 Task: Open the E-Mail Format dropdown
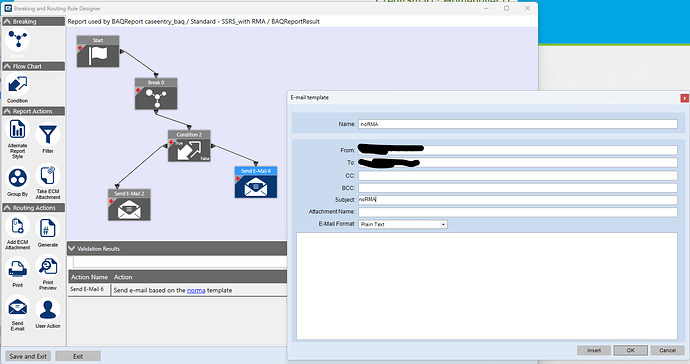point(443,224)
